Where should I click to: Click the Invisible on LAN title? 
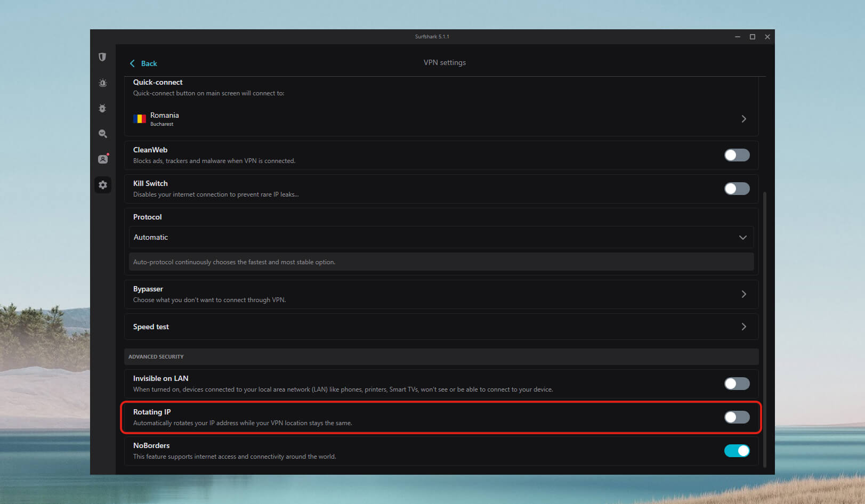click(160, 378)
